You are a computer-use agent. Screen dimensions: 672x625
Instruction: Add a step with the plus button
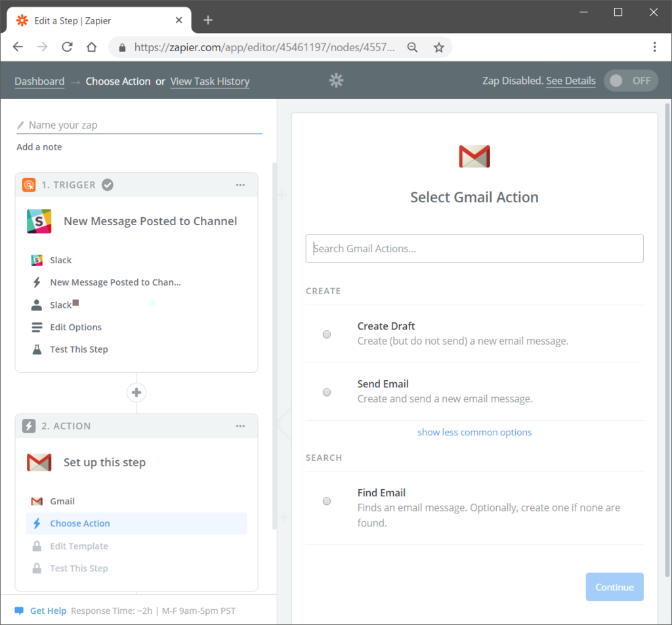136,392
